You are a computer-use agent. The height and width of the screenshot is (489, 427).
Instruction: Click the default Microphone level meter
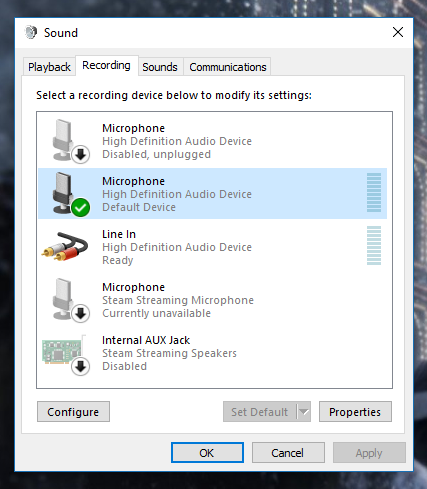click(x=374, y=192)
